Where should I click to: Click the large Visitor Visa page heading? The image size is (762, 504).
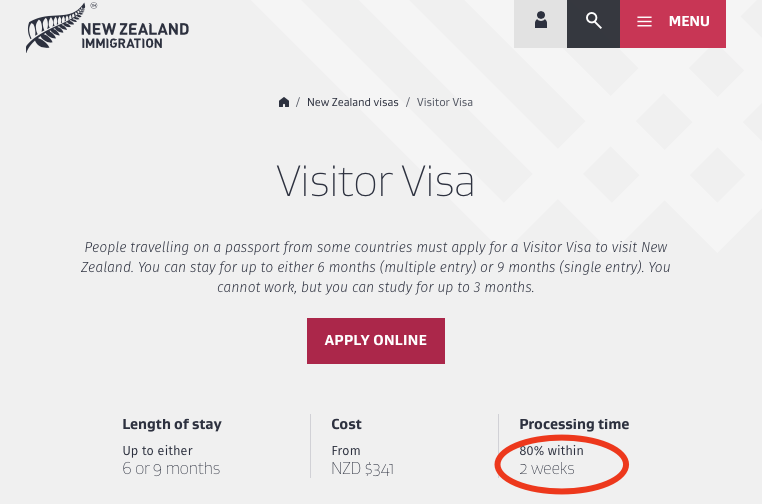point(375,184)
